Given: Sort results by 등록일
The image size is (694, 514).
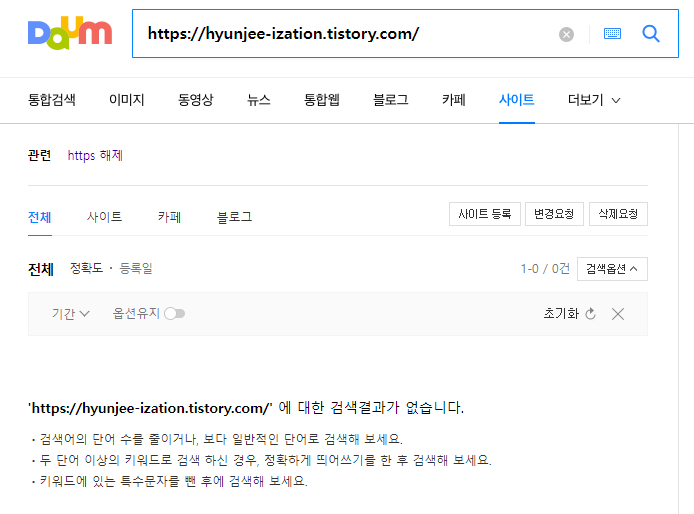Looking at the screenshot, I should point(136,268).
